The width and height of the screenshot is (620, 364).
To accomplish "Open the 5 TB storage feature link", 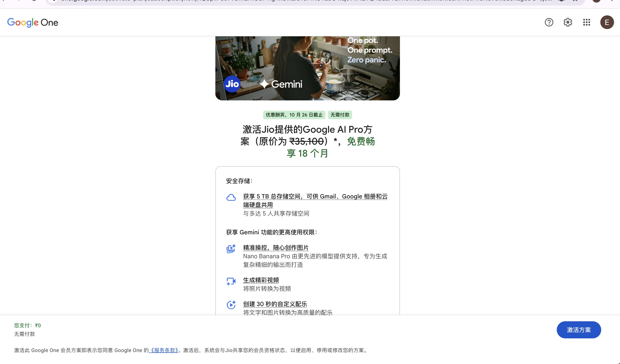I will (x=315, y=200).
